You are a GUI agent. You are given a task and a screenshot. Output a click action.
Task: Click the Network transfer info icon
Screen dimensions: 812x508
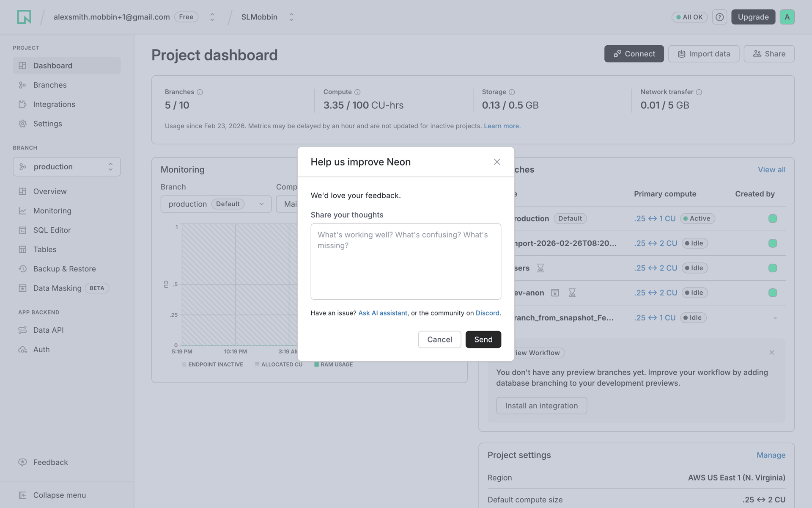tap(699, 92)
